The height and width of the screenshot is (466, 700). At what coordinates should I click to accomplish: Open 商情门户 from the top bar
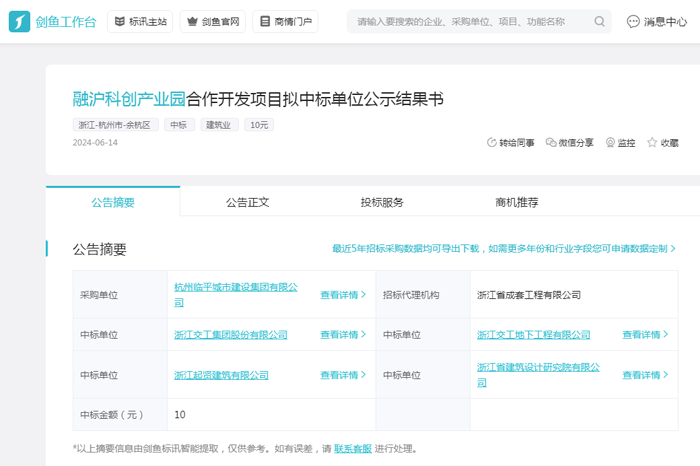pyautogui.click(x=285, y=21)
